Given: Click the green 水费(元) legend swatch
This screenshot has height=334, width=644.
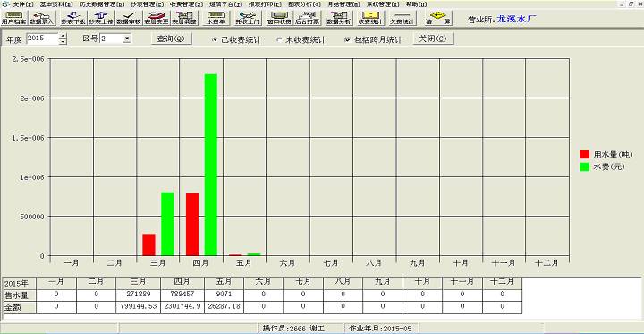Looking at the screenshot, I should click(584, 167).
